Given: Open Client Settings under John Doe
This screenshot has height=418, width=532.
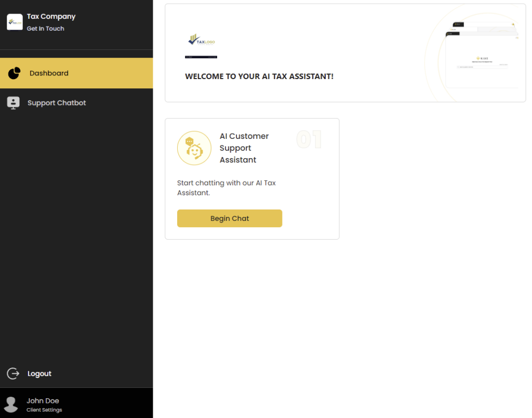Looking at the screenshot, I should tap(44, 410).
